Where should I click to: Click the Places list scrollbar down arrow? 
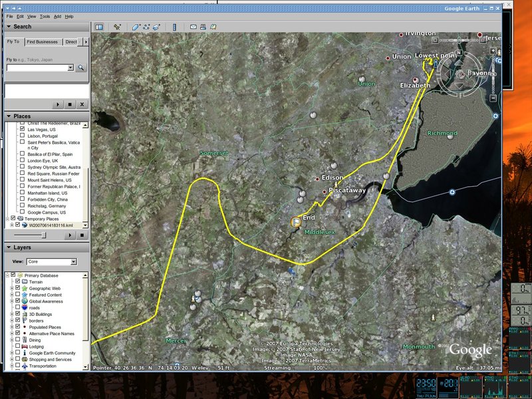85,225
